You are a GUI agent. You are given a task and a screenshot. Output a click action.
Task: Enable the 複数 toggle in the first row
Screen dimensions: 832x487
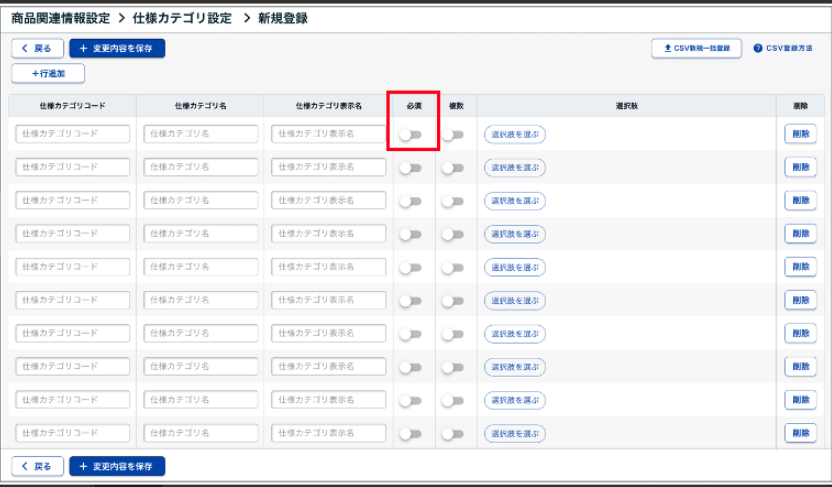click(453, 135)
